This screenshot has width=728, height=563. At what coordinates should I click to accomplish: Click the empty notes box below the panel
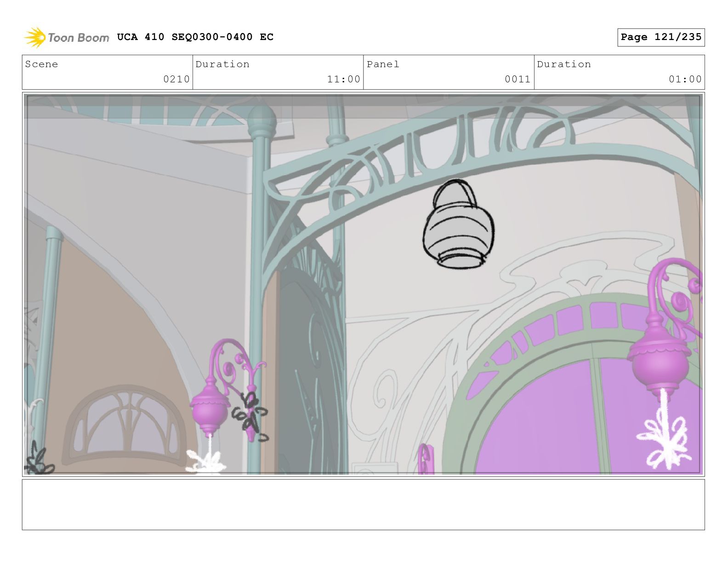pyautogui.click(x=363, y=505)
